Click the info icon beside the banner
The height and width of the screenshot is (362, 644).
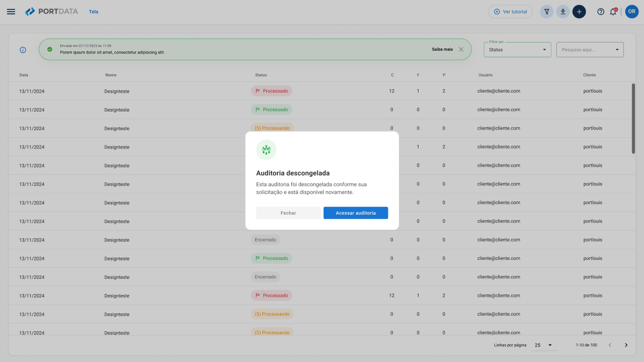23,50
